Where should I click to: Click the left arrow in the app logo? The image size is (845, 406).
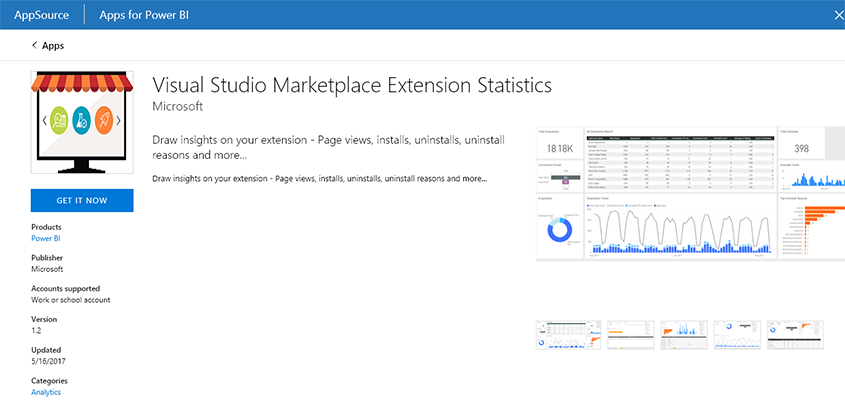(45, 120)
